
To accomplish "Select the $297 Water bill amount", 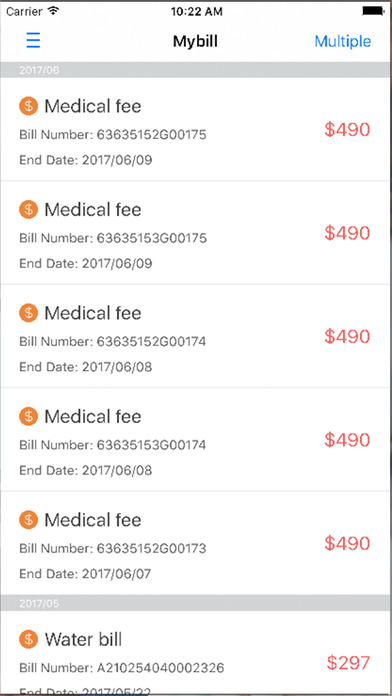I will (348, 663).
